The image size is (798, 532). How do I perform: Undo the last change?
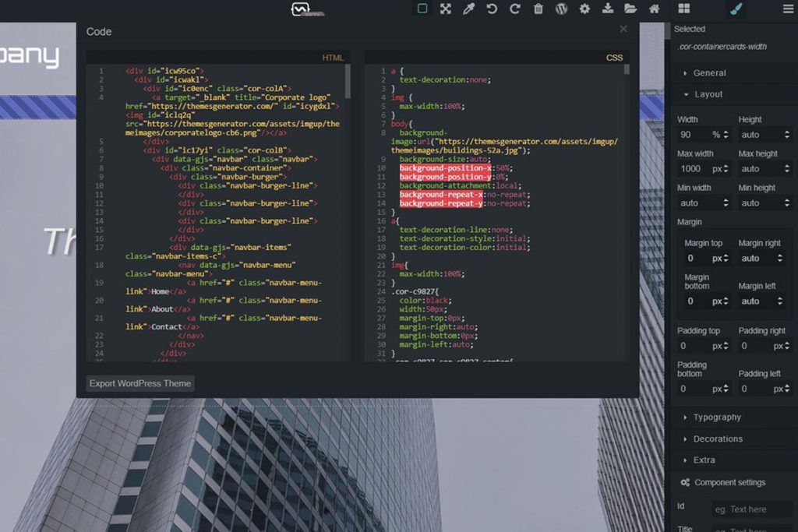(492, 8)
